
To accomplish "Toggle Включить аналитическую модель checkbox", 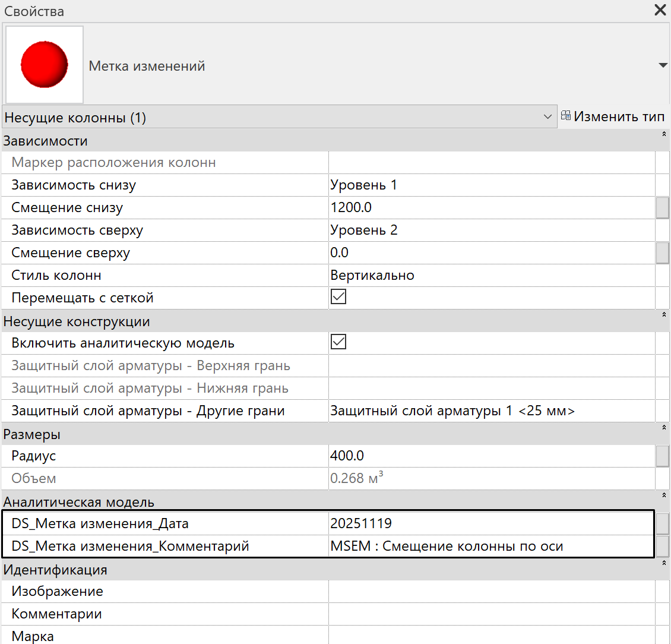I will click(x=338, y=342).
